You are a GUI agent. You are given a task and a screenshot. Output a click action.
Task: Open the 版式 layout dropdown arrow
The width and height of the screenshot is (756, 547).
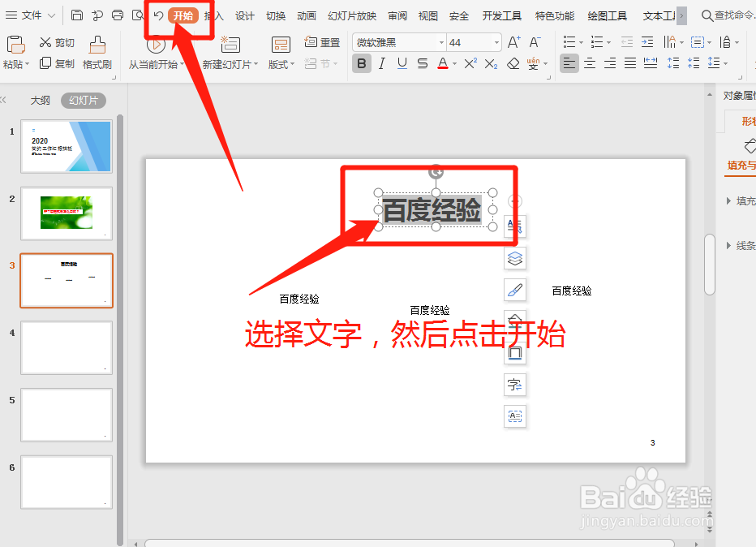(x=292, y=64)
